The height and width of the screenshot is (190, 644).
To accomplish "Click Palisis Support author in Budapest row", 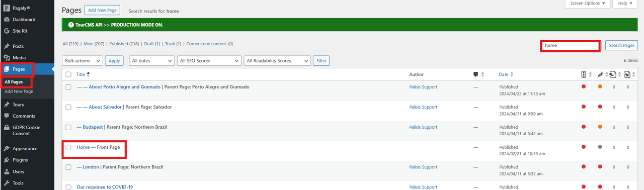I will pos(423,127).
